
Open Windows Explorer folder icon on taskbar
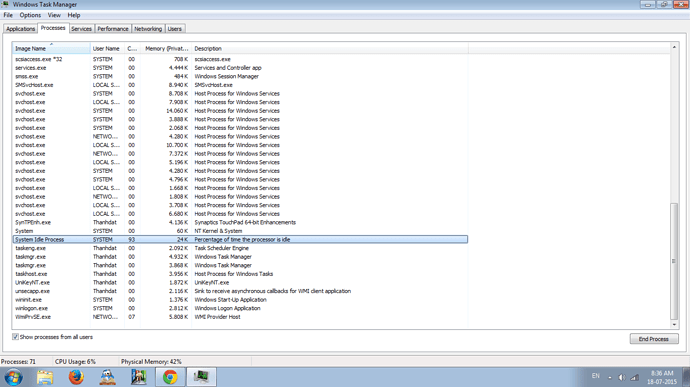[x=45, y=377]
